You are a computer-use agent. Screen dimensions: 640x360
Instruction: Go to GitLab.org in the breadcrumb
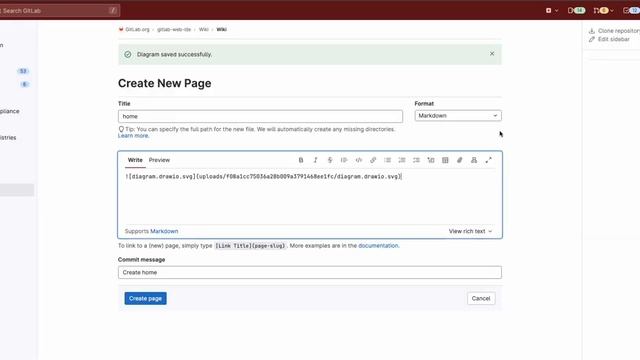tap(137, 29)
